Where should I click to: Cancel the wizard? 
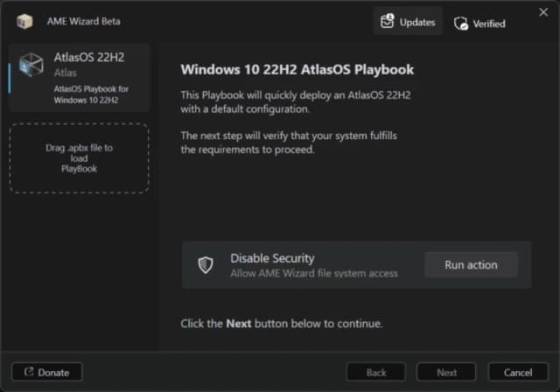pos(518,373)
